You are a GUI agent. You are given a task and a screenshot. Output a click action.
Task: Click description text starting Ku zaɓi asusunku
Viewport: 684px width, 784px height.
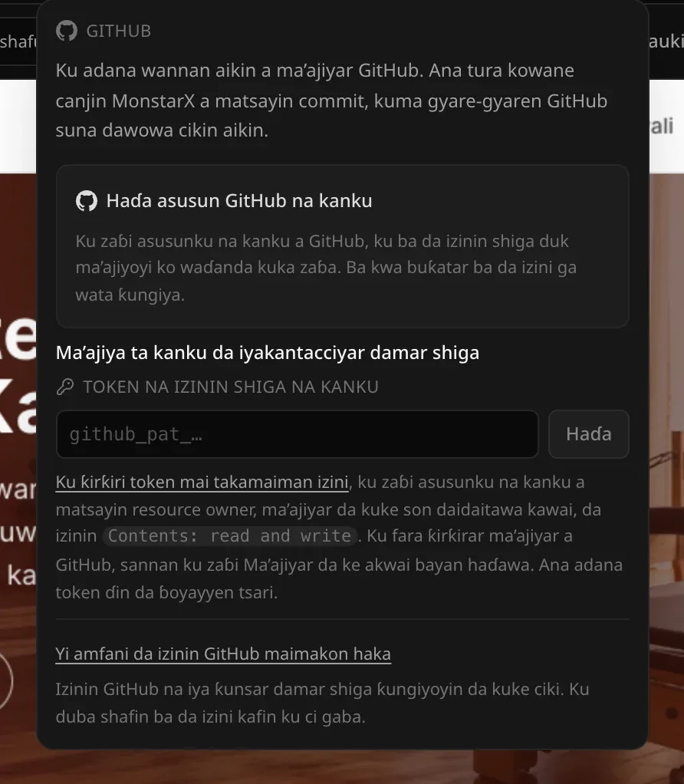[x=326, y=268]
